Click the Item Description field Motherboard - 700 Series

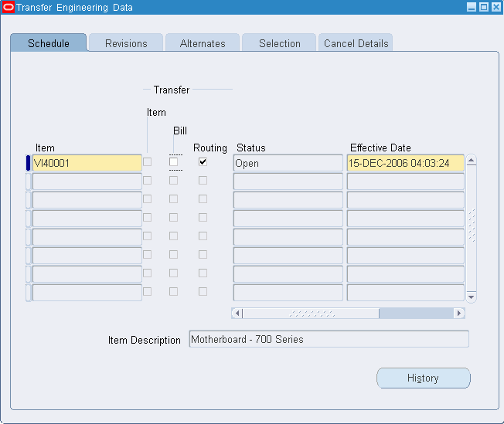point(329,339)
